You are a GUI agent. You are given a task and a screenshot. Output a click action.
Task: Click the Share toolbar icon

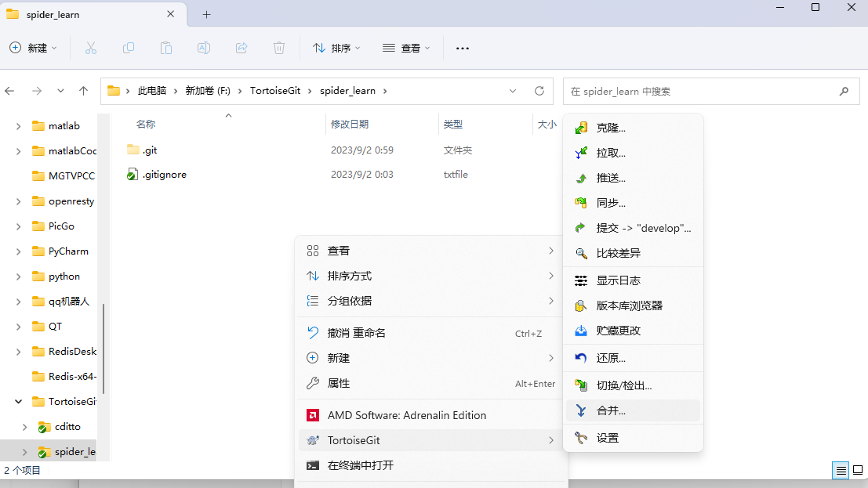(x=242, y=48)
